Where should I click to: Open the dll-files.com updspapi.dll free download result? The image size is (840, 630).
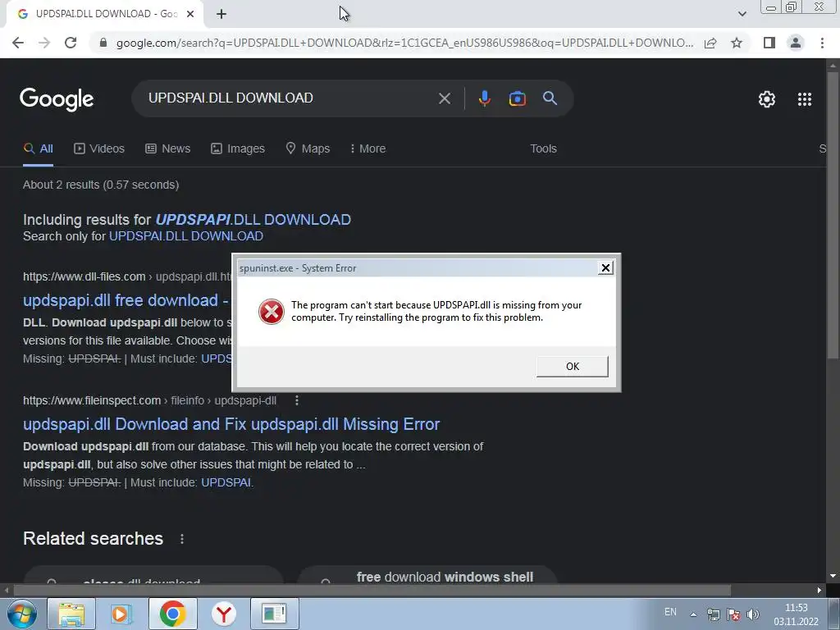pyautogui.click(x=126, y=300)
